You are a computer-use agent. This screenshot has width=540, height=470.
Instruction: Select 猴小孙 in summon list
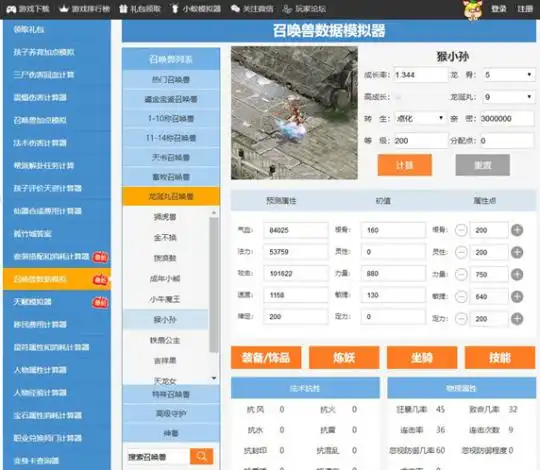[x=165, y=320]
